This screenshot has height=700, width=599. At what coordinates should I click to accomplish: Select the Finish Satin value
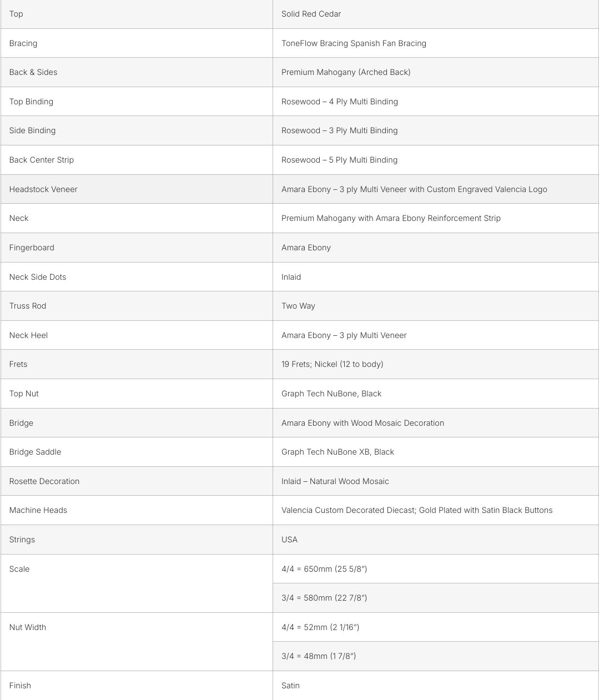pos(290,686)
